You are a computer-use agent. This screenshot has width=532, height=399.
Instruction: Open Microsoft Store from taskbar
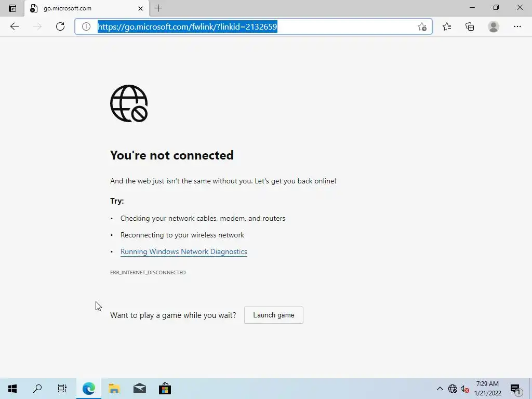click(x=165, y=389)
